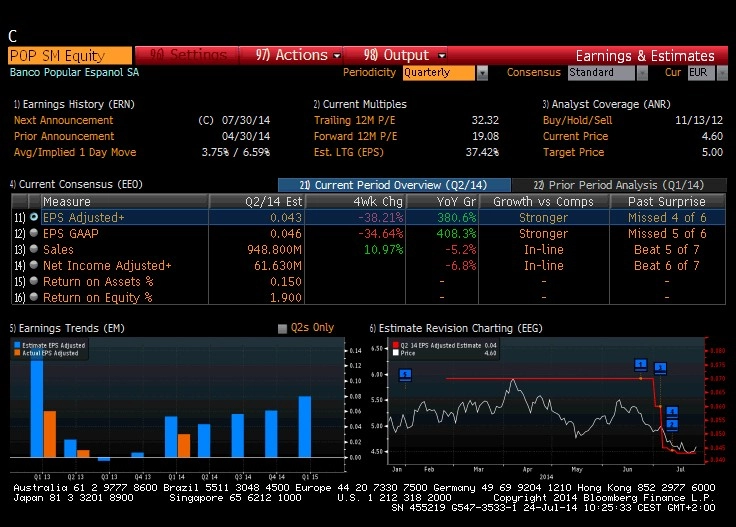
Task: Click Buy/Hold/Sell value 11/13/12
Action: click(x=699, y=120)
